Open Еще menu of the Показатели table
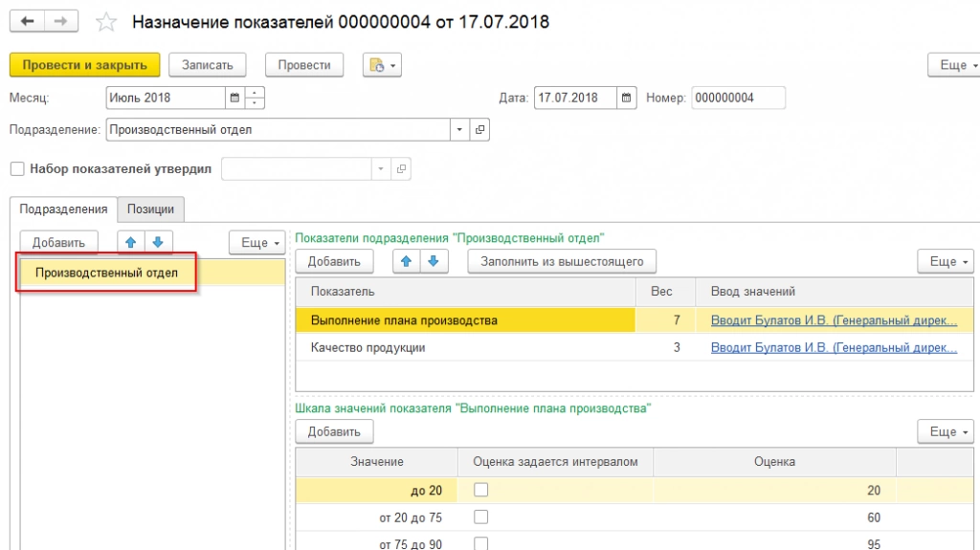980x550 pixels. pyautogui.click(x=946, y=261)
